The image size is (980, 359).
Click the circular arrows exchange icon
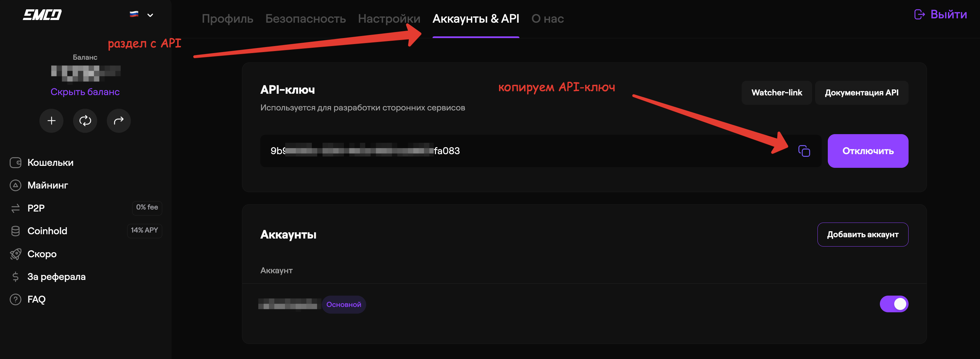click(85, 121)
